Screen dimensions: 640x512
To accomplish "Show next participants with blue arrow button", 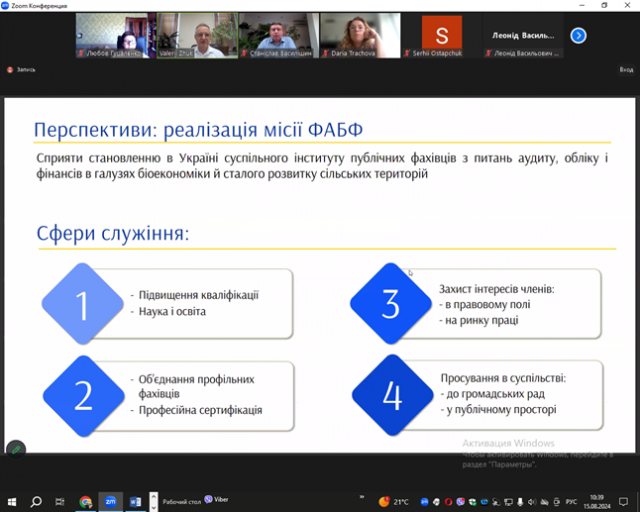I will point(578,36).
